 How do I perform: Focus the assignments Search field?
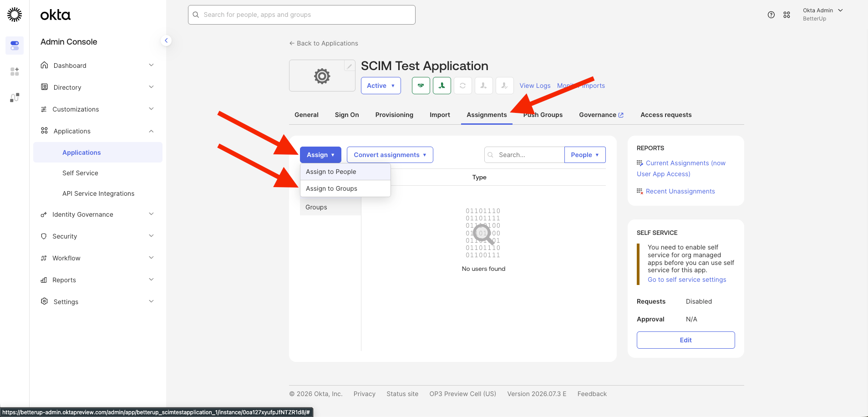(x=524, y=155)
